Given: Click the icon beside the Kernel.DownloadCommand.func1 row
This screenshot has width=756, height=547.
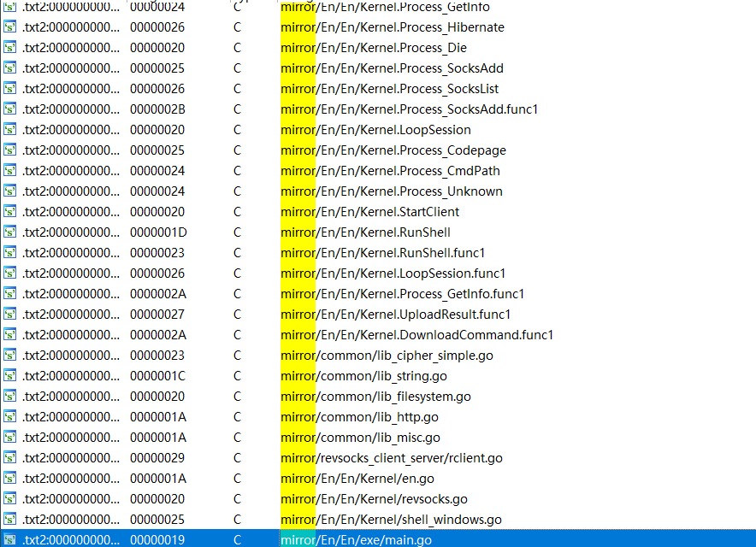Looking at the screenshot, I should 10,335.
